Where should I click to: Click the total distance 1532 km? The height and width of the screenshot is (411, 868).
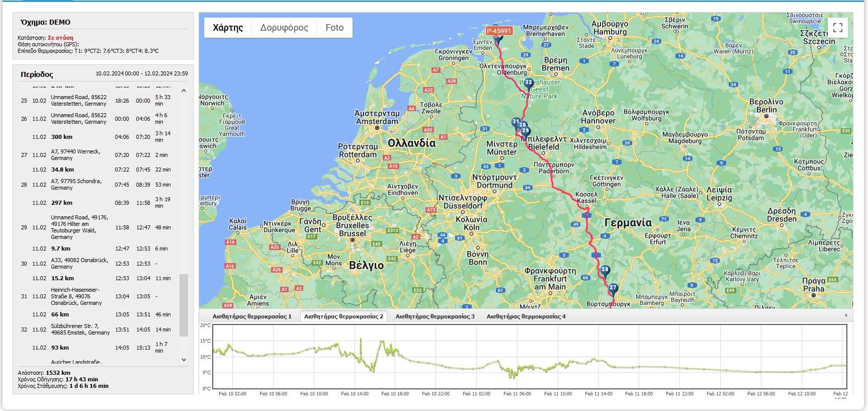[58, 373]
